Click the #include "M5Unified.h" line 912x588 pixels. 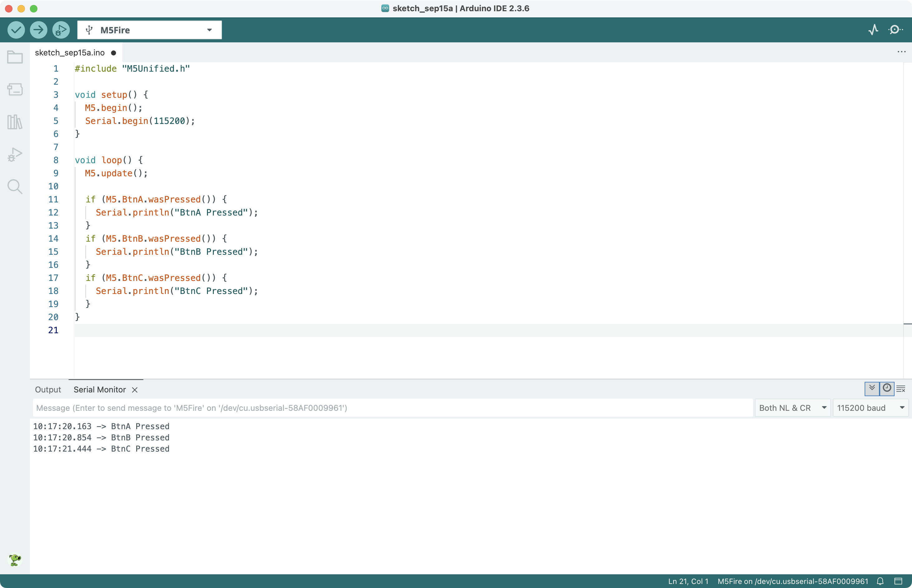[x=132, y=69]
